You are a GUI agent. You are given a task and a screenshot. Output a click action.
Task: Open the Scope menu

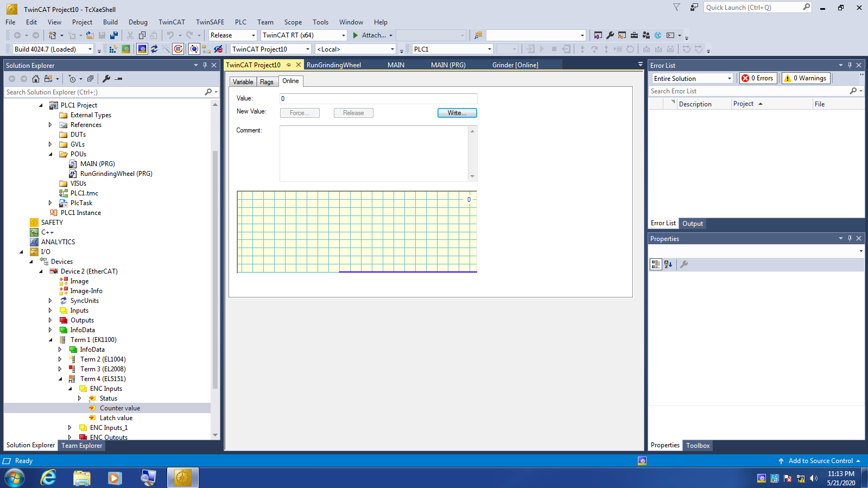pos(293,22)
